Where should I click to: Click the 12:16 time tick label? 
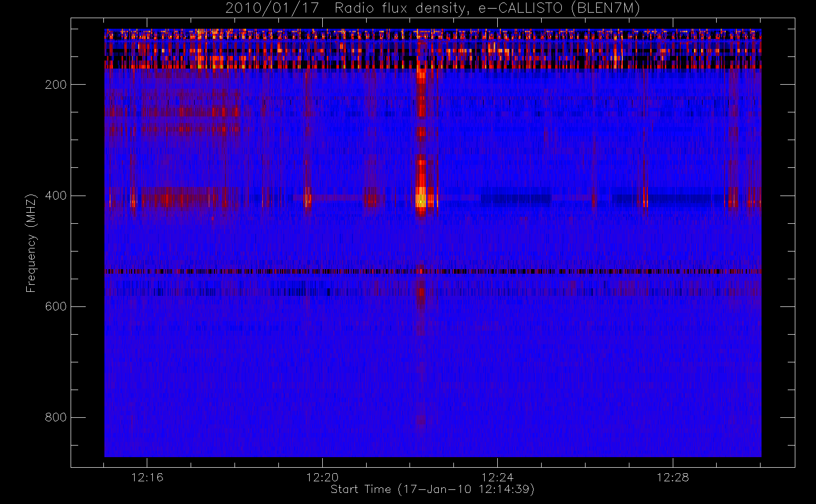pos(147,477)
